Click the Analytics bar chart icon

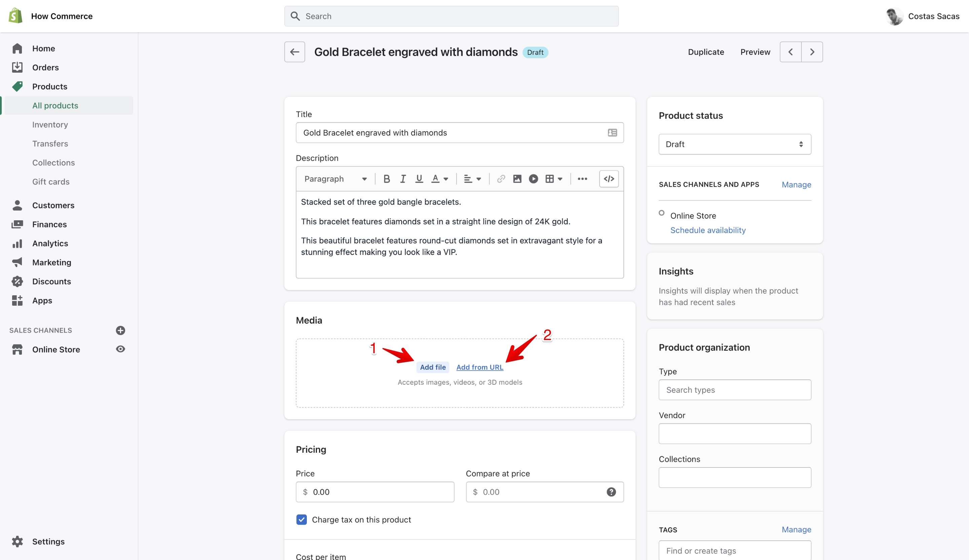[x=17, y=243]
